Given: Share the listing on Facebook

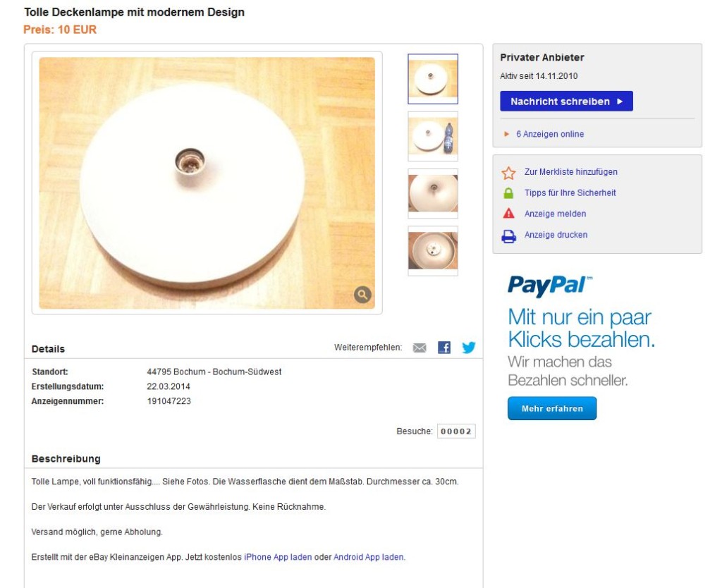Looking at the screenshot, I should point(444,348).
